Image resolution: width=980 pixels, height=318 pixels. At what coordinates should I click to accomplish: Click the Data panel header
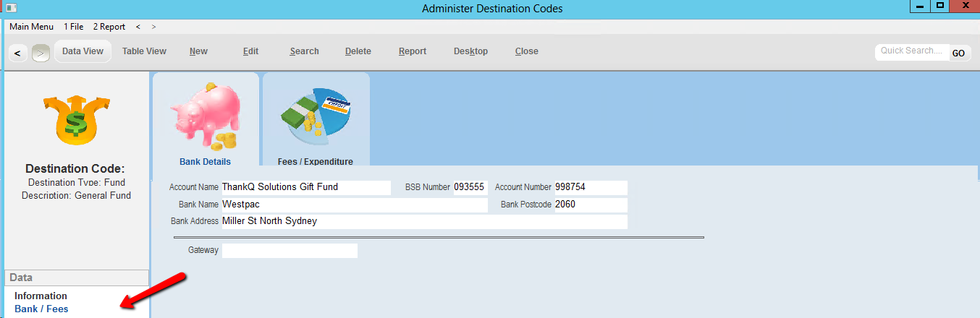(76, 278)
